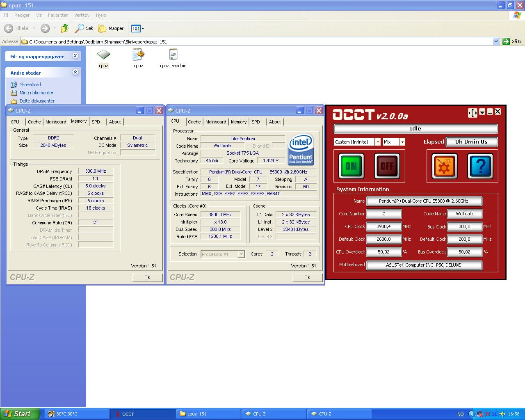Switch to Memory tab in right CPU-Z window
Image resolution: width=525 pixels, height=420 pixels.
pos(239,122)
